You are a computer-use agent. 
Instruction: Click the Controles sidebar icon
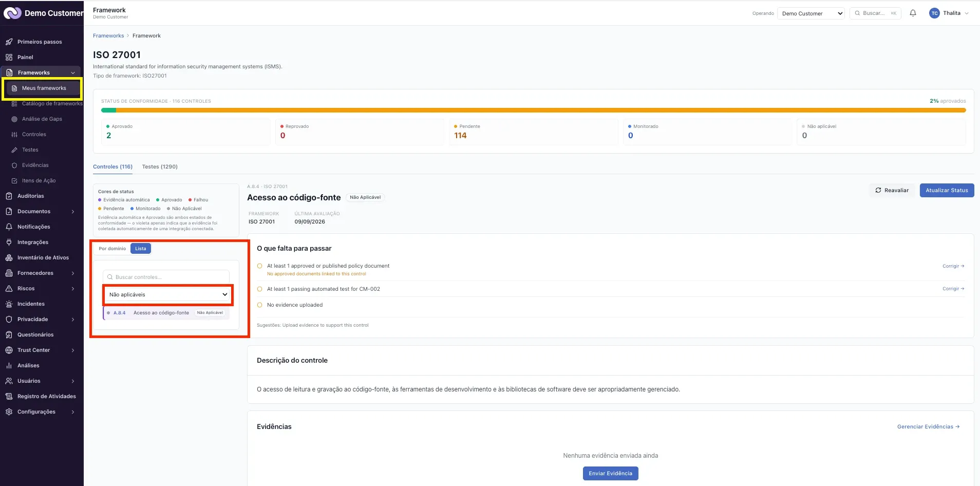point(14,134)
